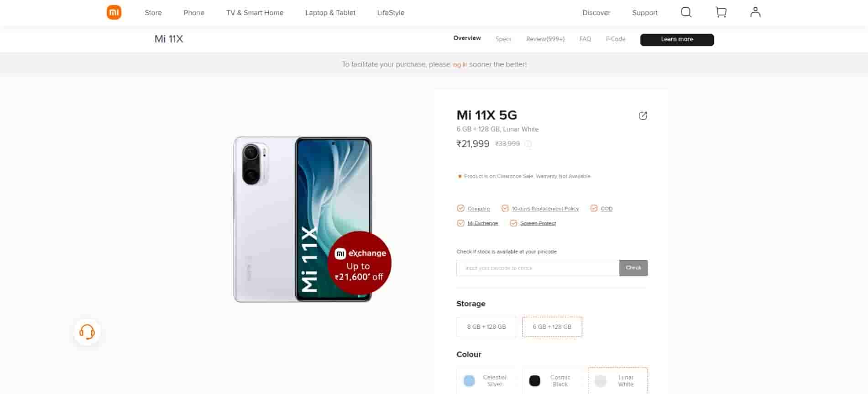Click the log in link
Image resolution: width=868 pixels, height=394 pixels.
[x=460, y=65]
